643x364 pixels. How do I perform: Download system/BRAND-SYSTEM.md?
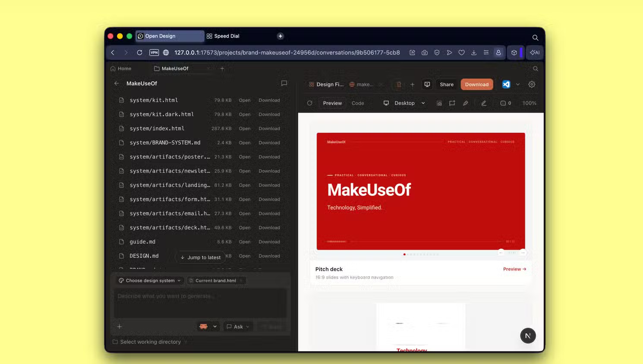pyautogui.click(x=269, y=143)
